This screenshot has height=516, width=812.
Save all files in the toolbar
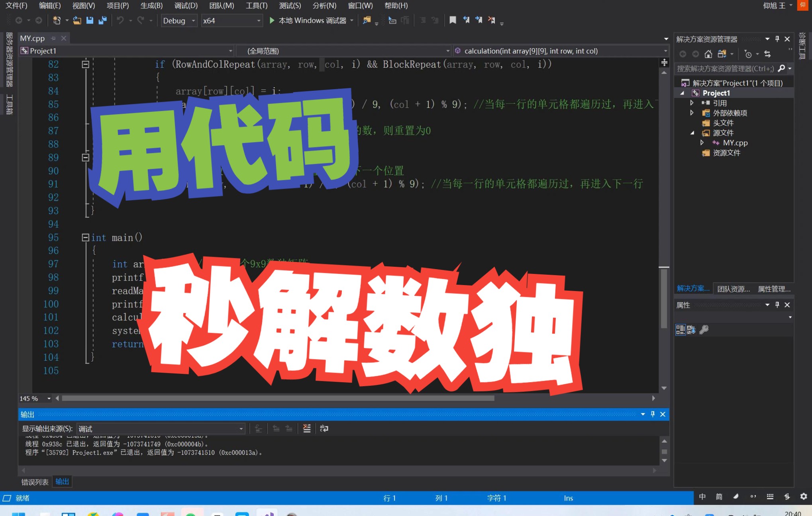click(x=102, y=20)
